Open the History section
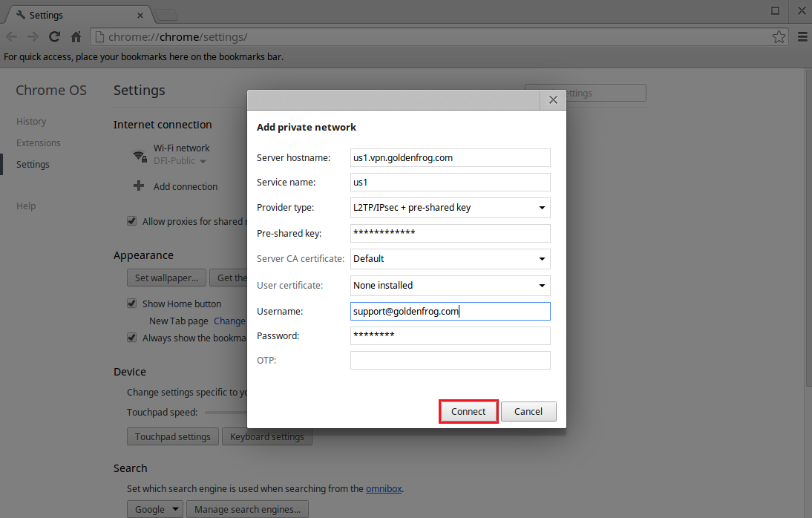812x518 pixels. 31,121
